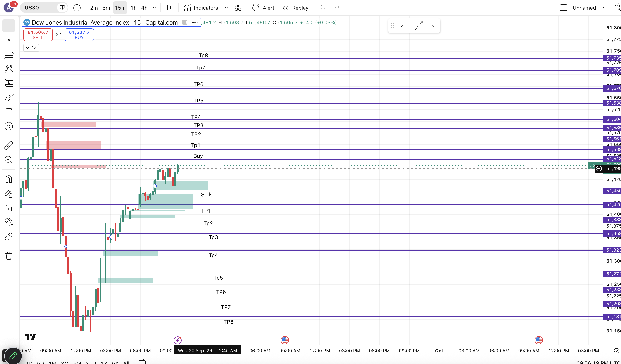Open the go-to-date calendar icon

click(142, 362)
